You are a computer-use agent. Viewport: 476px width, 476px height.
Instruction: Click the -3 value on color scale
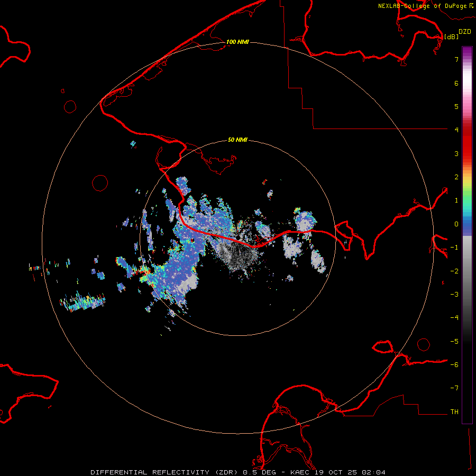454,295
